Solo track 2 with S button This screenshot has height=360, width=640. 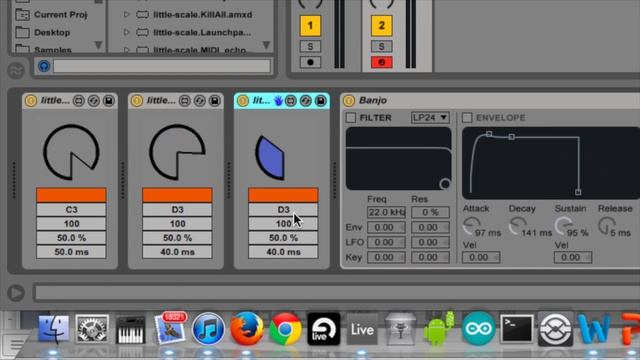pyautogui.click(x=382, y=47)
